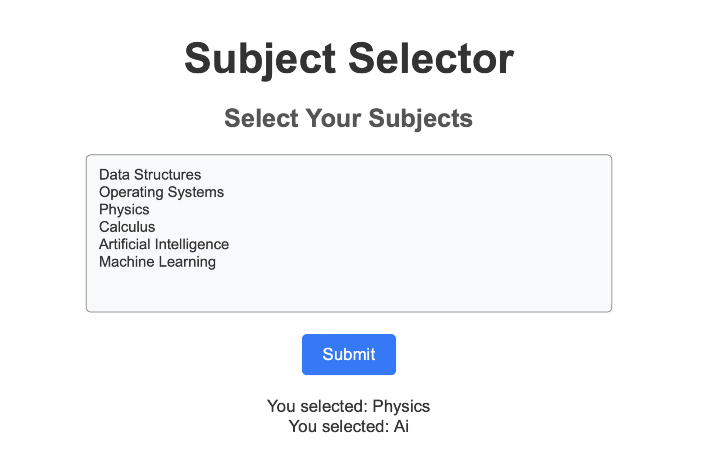720x460 pixels.
Task: Click the word "Learning" in the last option
Action: tap(186, 262)
